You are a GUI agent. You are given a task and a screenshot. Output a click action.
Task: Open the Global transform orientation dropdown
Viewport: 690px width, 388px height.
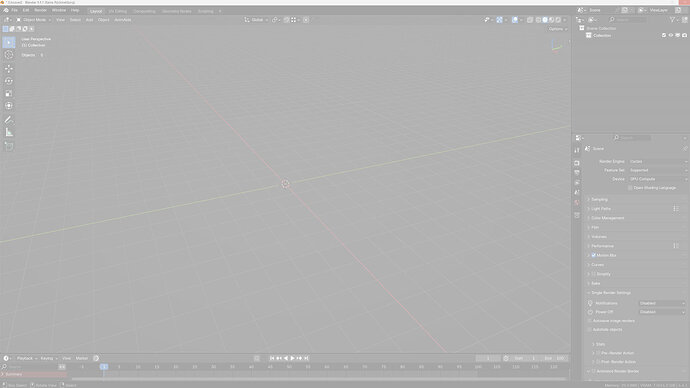click(256, 20)
